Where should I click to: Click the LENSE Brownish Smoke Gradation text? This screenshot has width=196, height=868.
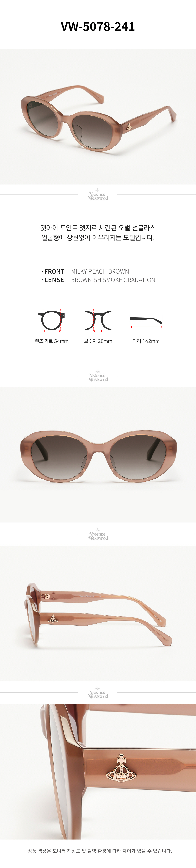(x=98, y=280)
